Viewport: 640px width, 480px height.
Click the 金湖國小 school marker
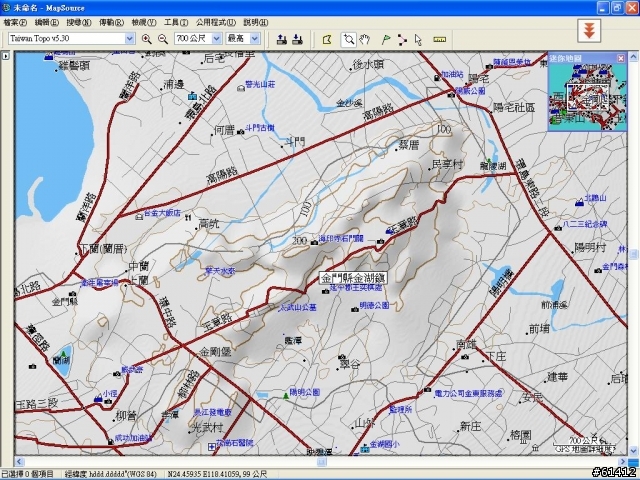[365, 449]
